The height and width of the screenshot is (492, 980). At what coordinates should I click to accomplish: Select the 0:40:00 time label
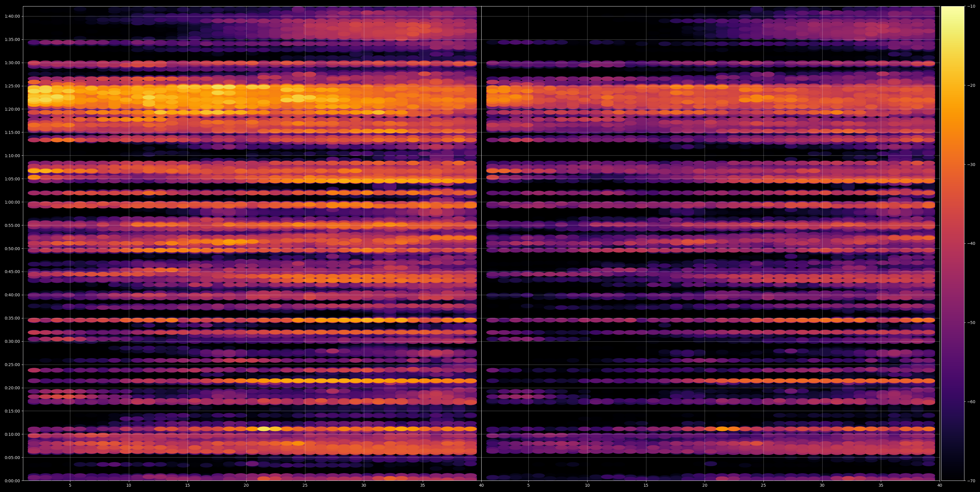(x=12, y=295)
